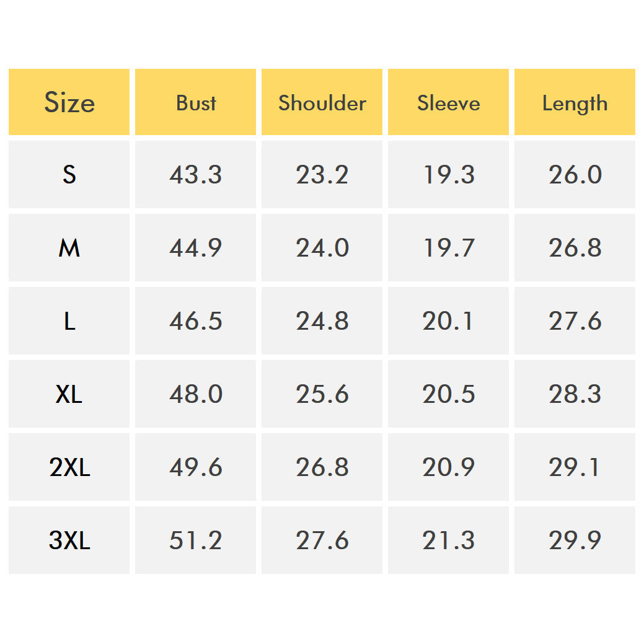Select the 26.0 length value cell
The width and height of the screenshot is (644, 644).
coord(575,175)
